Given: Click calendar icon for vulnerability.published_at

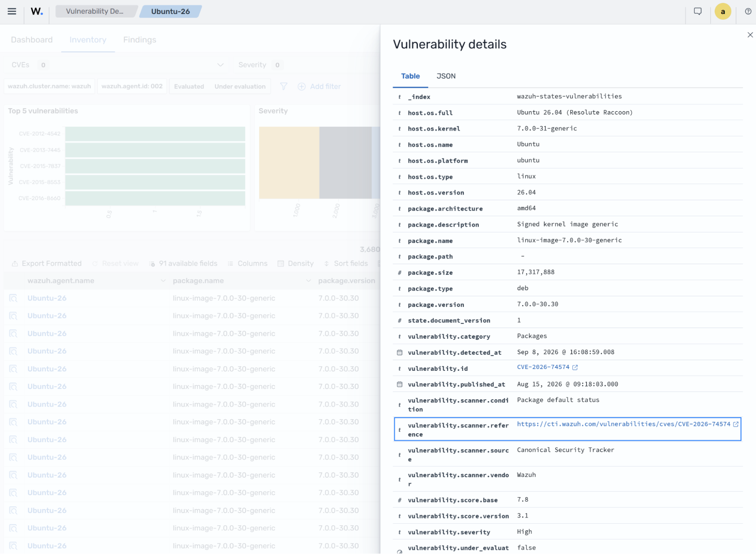Looking at the screenshot, I should (399, 384).
